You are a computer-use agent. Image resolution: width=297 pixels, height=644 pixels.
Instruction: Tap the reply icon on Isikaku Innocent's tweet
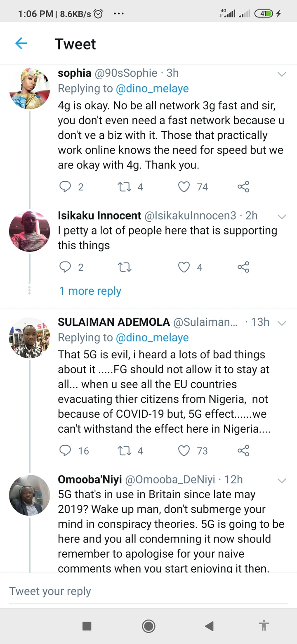(x=65, y=267)
